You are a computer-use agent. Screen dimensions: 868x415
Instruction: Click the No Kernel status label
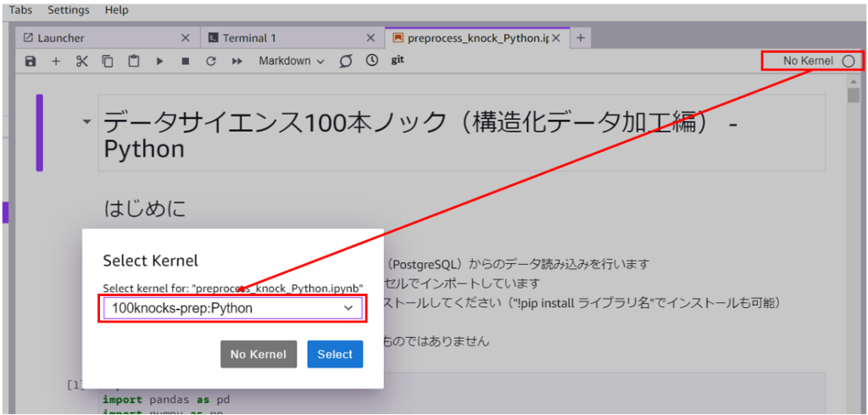[808, 61]
